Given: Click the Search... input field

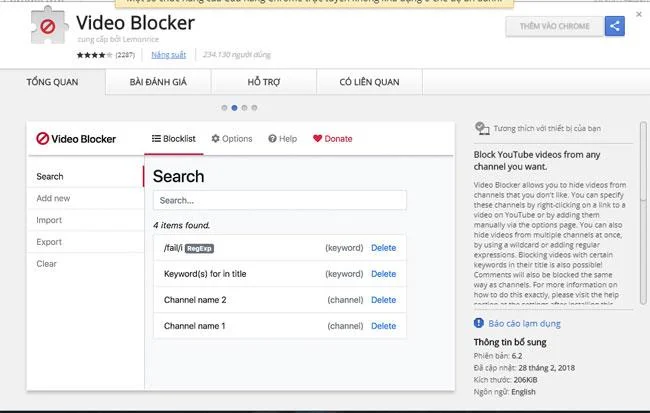Looking at the screenshot, I should coord(280,200).
